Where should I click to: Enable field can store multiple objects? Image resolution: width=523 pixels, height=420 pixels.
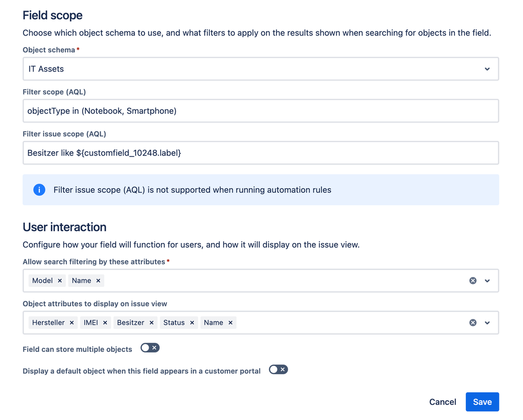point(150,347)
